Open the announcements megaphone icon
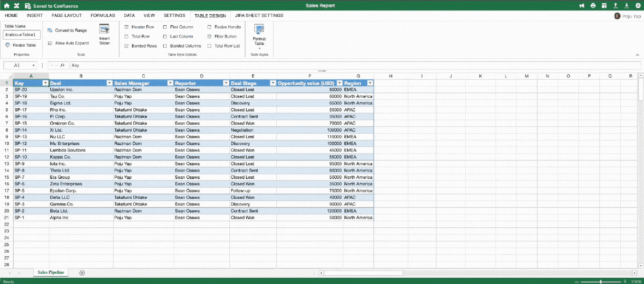The image size is (644, 284). 581,6
